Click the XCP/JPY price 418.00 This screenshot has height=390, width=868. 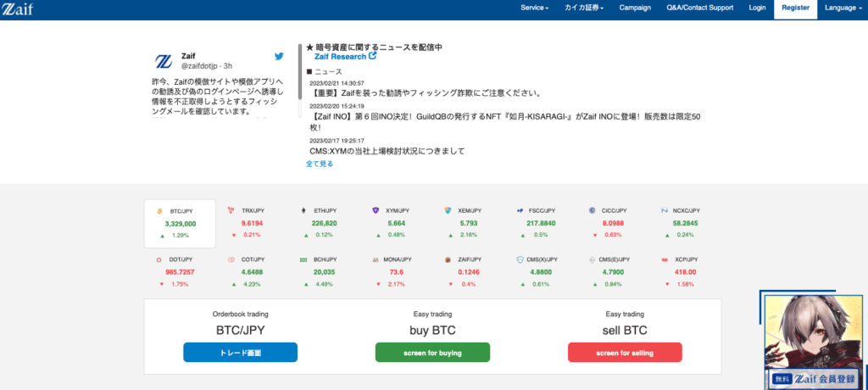pyautogui.click(x=685, y=272)
